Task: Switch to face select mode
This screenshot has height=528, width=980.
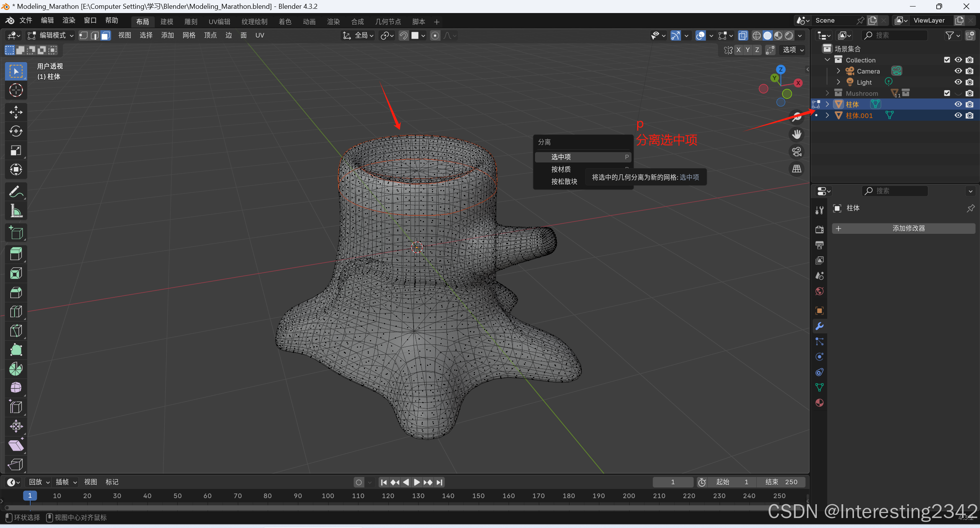Action: click(106, 36)
